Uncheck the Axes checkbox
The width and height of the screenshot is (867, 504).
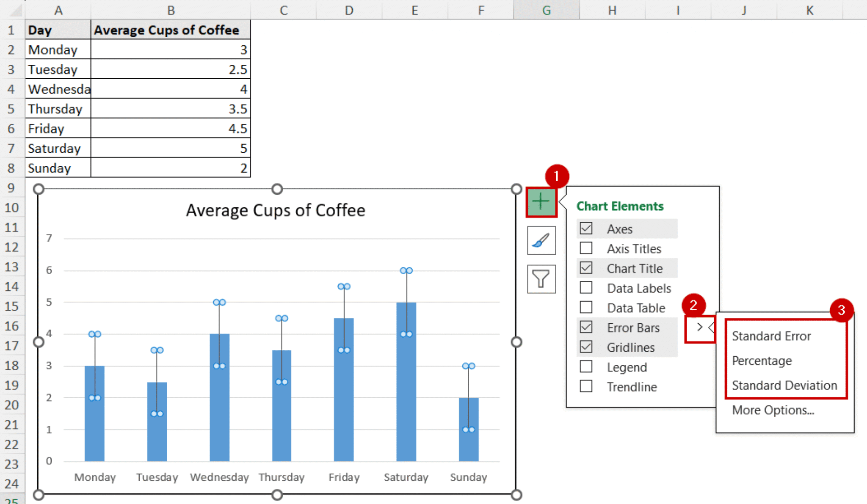(586, 229)
